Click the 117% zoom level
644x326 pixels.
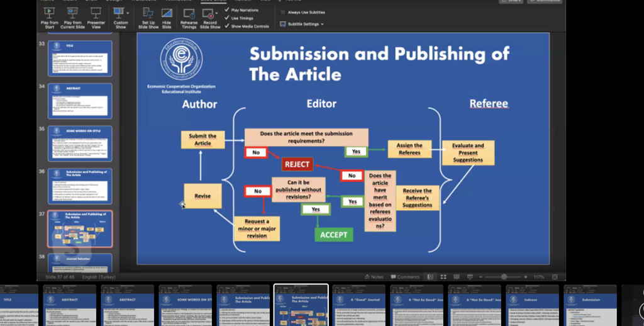[x=539, y=277]
